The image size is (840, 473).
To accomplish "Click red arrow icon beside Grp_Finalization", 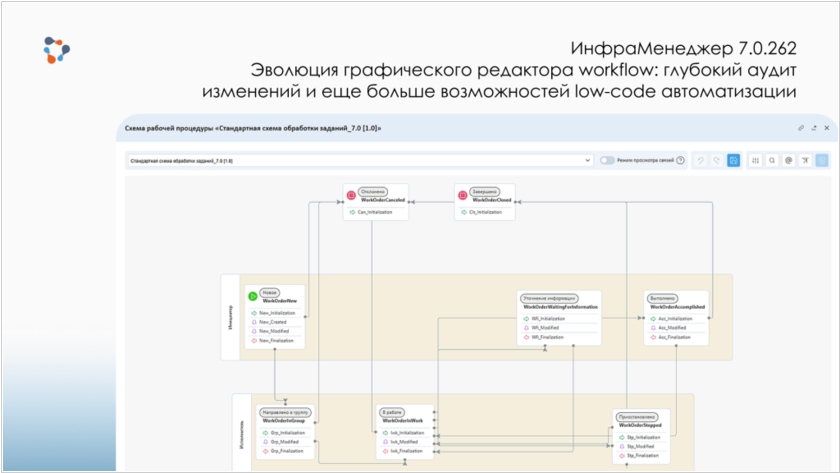I will pos(265,451).
